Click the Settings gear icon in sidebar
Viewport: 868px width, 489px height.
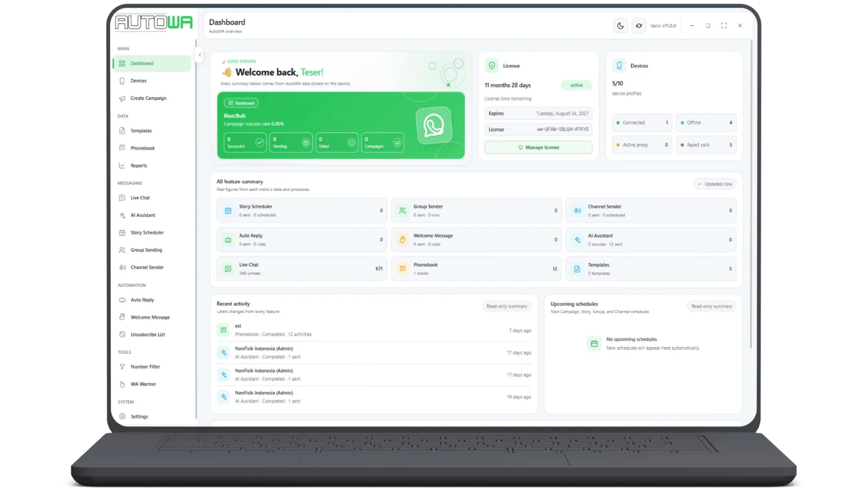point(122,416)
